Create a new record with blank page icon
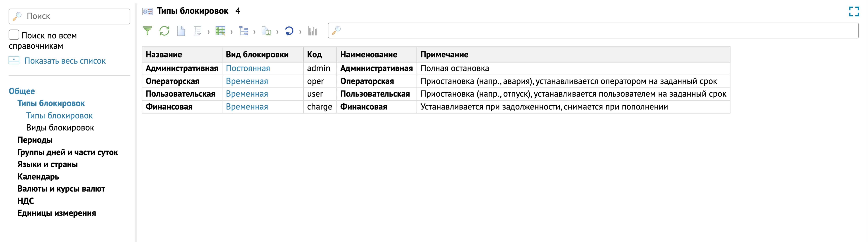Screen dimensions: 868x242 [181, 31]
